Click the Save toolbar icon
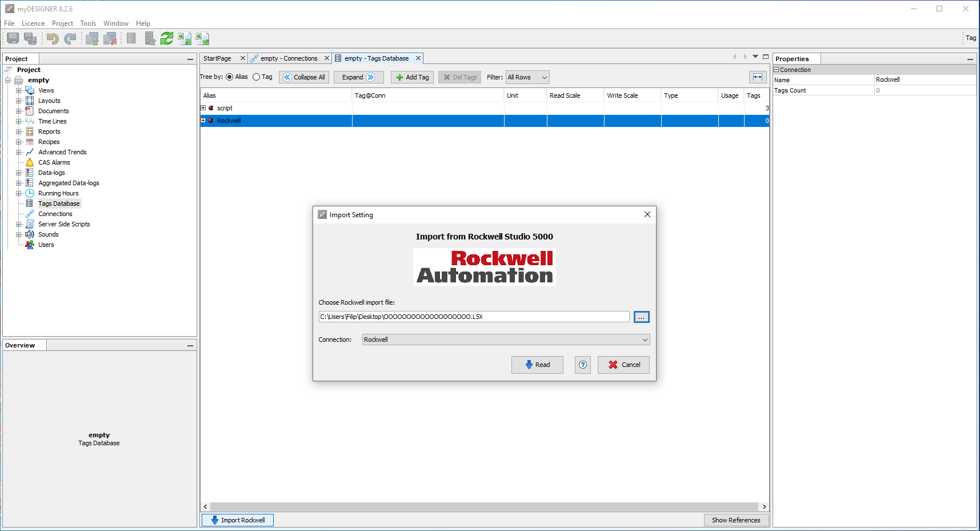This screenshot has width=980, height=531. tap(13, 38)
